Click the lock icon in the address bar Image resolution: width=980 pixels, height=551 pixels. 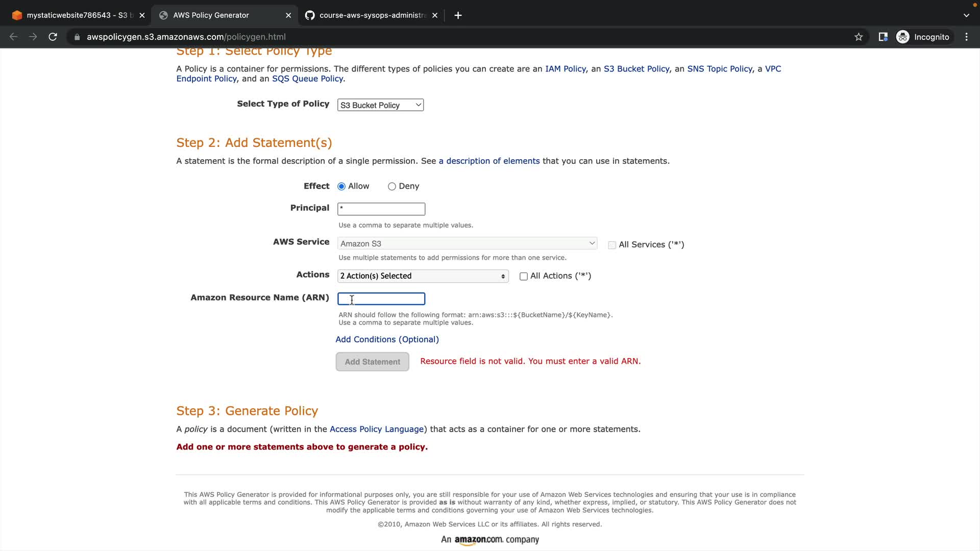(x=77, y=37)
